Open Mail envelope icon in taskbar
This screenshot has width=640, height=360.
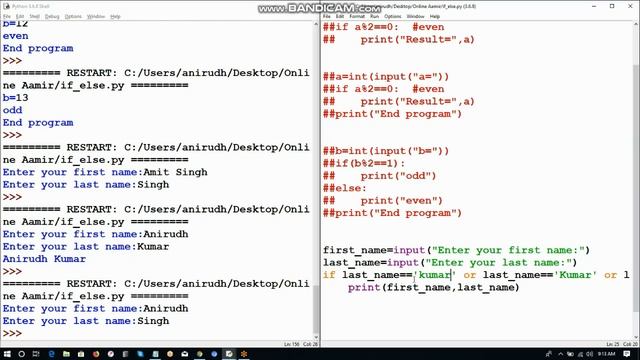184,354
